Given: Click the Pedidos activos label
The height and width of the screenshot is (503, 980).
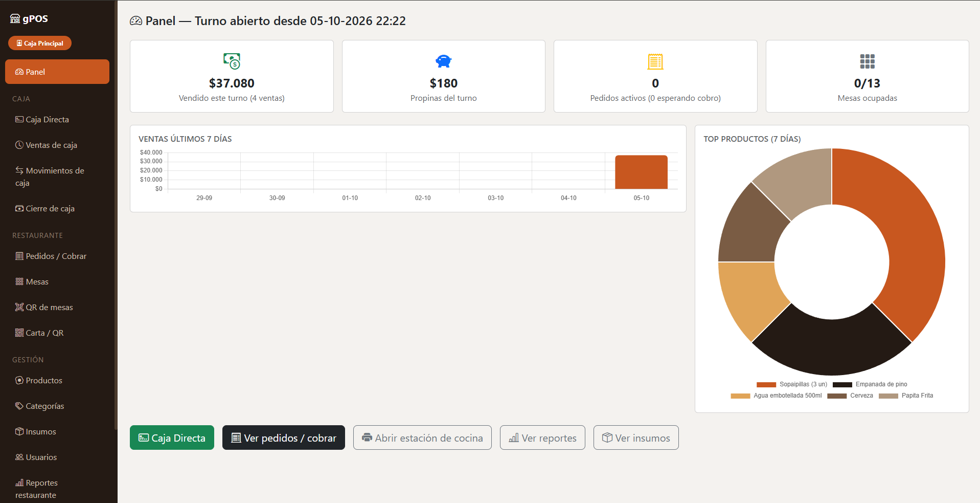Looking at the screenshot, I should tap(655, 98).
